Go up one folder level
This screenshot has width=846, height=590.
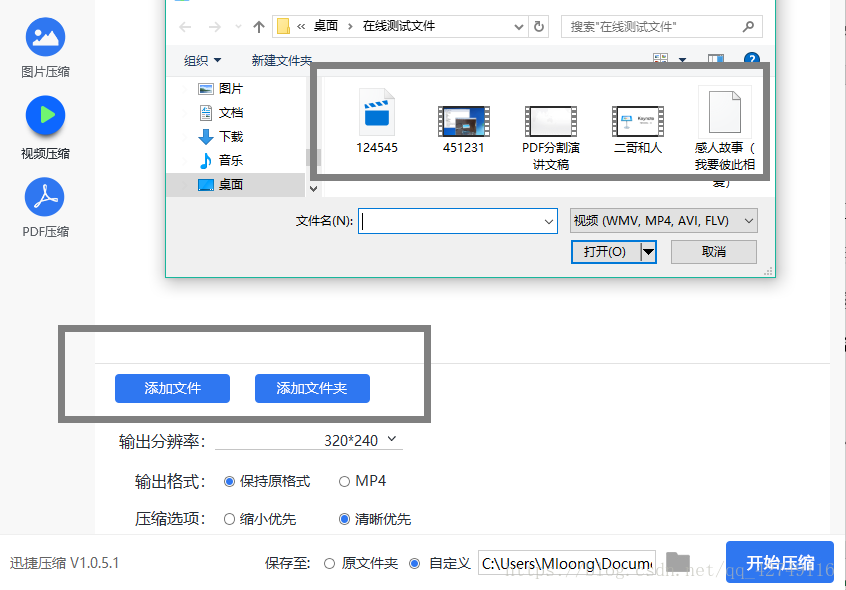tap(259, 26)
